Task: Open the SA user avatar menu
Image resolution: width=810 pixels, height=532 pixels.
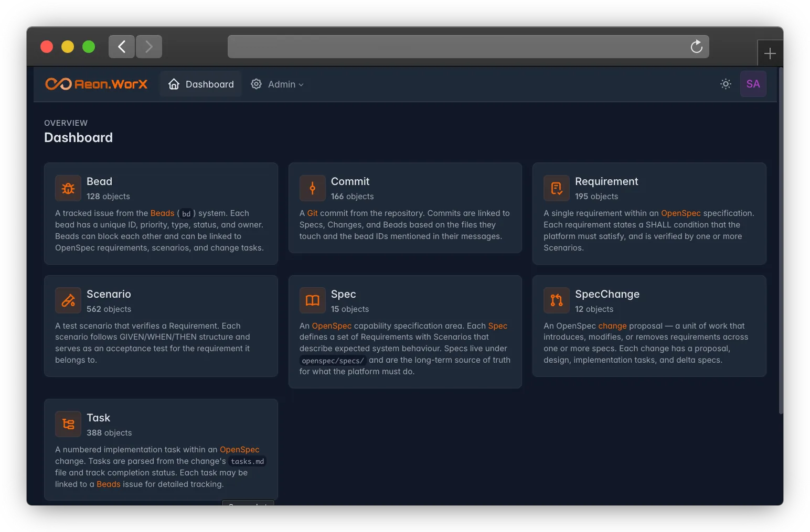Action: 753,84
